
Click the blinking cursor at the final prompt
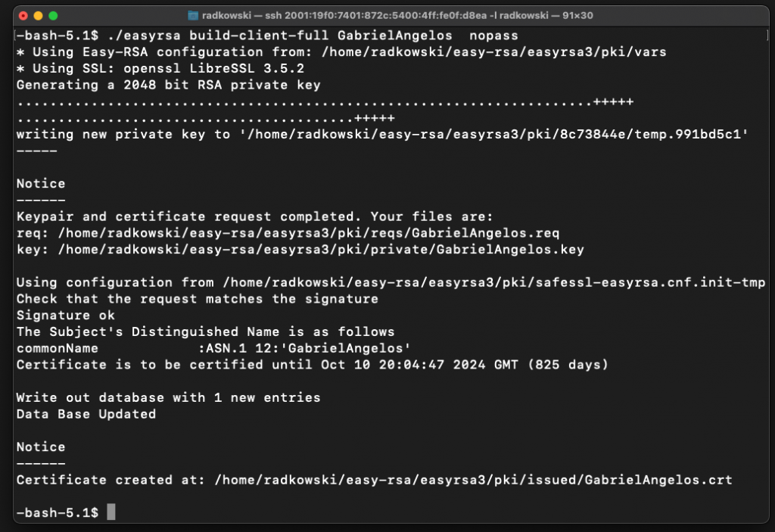pos(111,512)
